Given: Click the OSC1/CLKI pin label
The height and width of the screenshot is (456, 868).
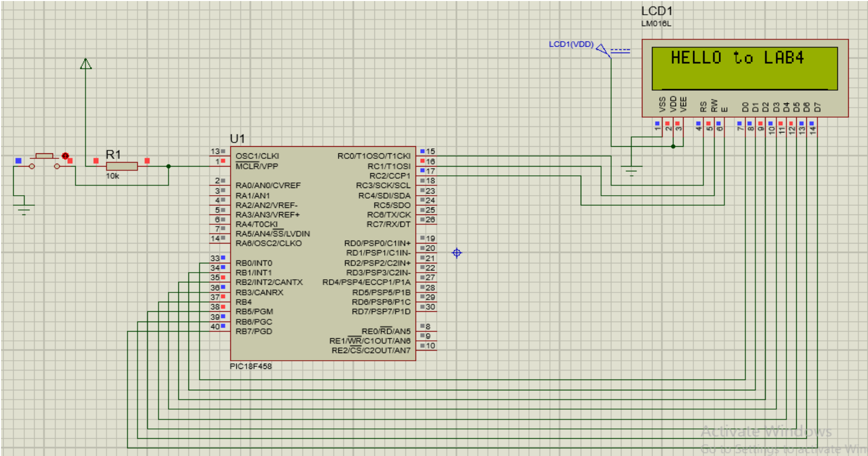Looking at the screenshot, I should point(257,156).
